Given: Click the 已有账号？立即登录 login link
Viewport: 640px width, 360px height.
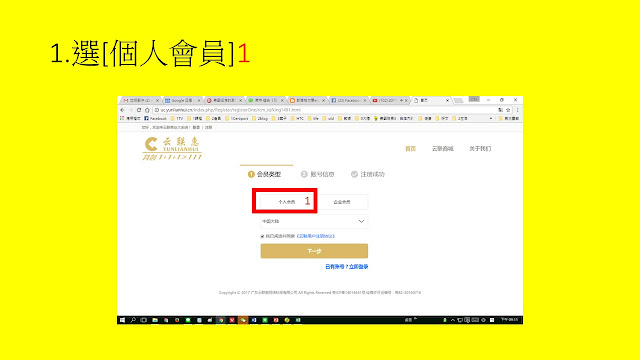Looking at the screenshot, I should [x=347, y=267].
